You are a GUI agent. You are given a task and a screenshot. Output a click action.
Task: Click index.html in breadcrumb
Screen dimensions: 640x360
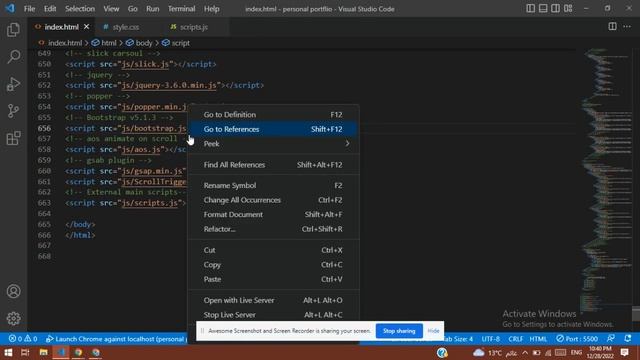(x=65, y=43)
